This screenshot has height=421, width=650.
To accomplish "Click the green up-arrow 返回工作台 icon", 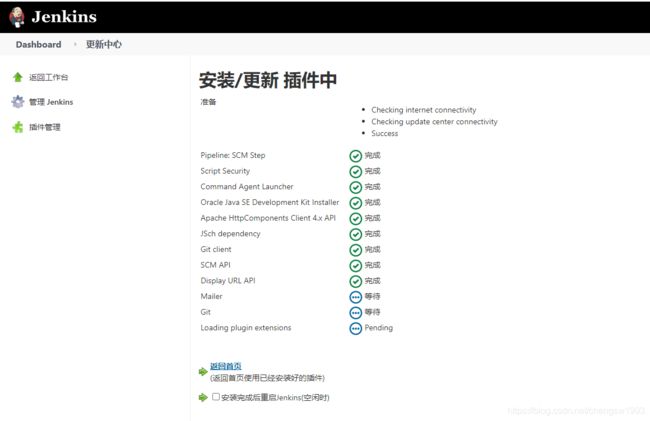I will [x=18, y=77].
